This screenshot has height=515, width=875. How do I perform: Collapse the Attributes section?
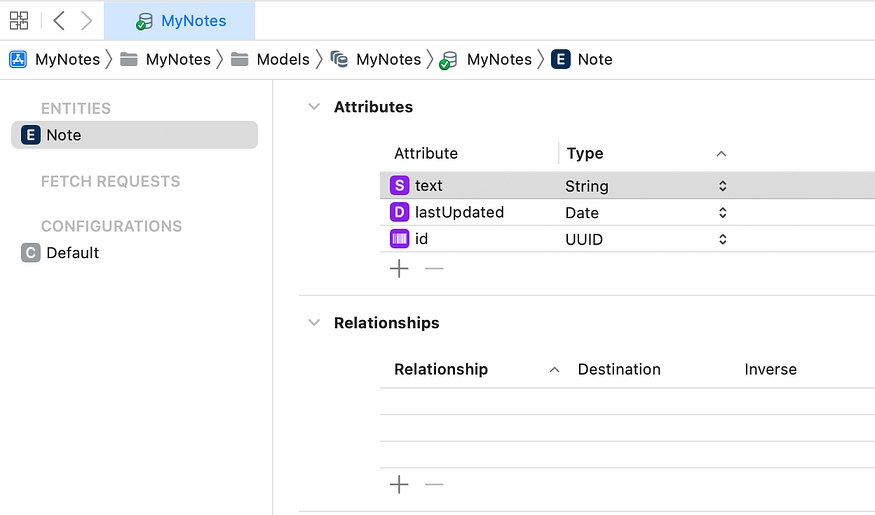314,107
